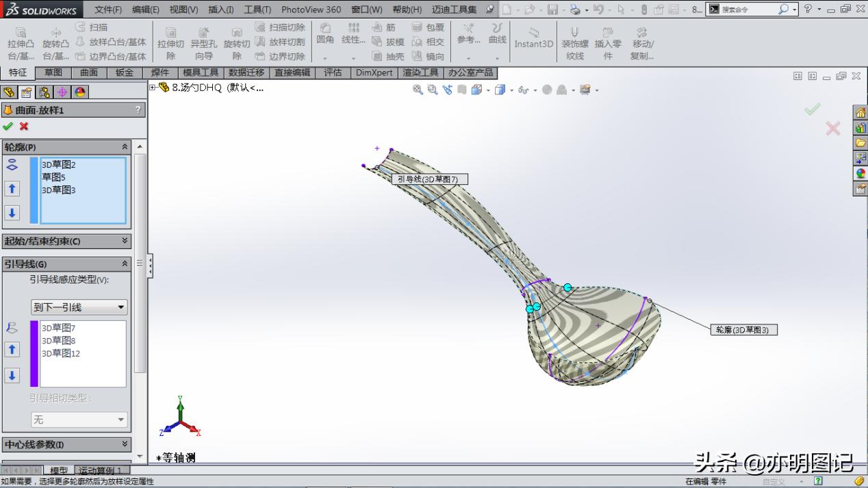Click Zoom to Fit in the heads-up toolbar
This screenshot has width=868, height=488.
click(418, 90)
